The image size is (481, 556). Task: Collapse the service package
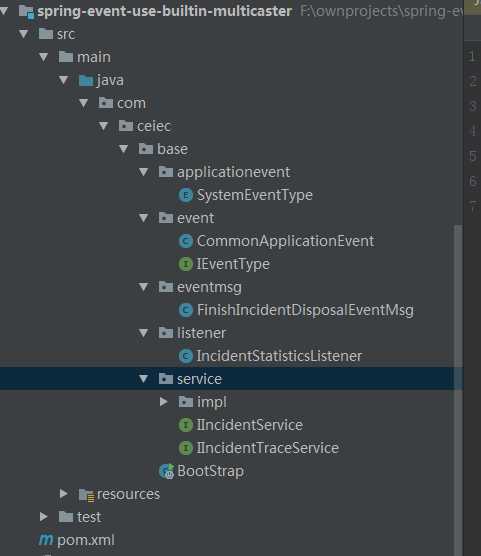point(144,379)
